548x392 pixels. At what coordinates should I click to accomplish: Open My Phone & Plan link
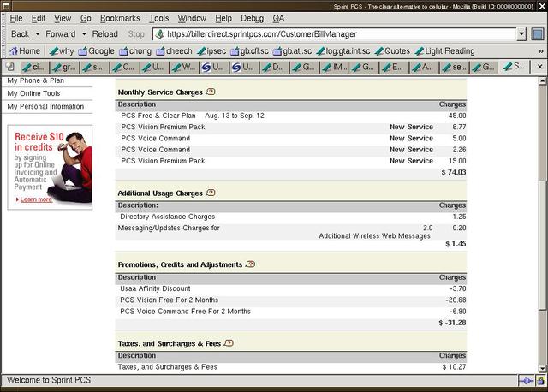point(36,80)
